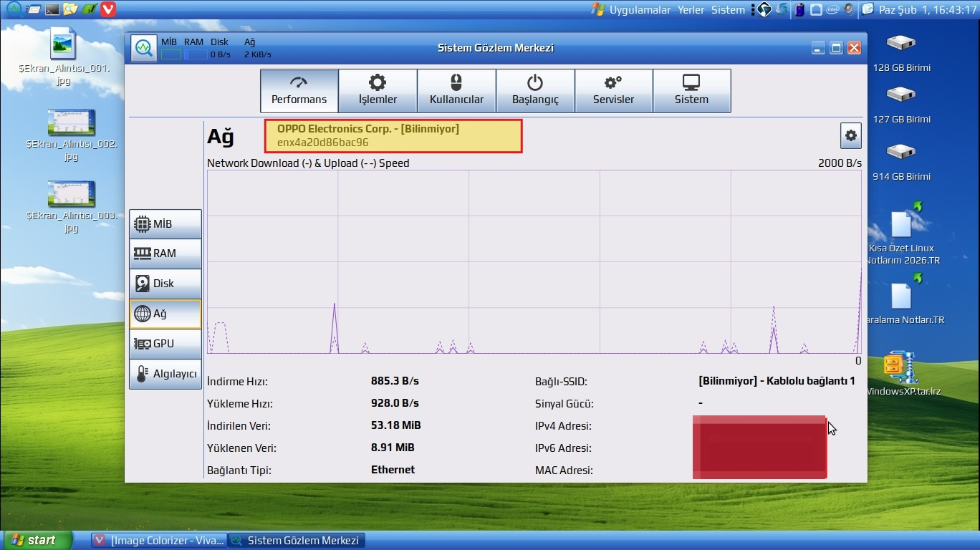Click Sistem Gözlem Merkezi in the taskbar
980x550 pixels.
(296, 540)
